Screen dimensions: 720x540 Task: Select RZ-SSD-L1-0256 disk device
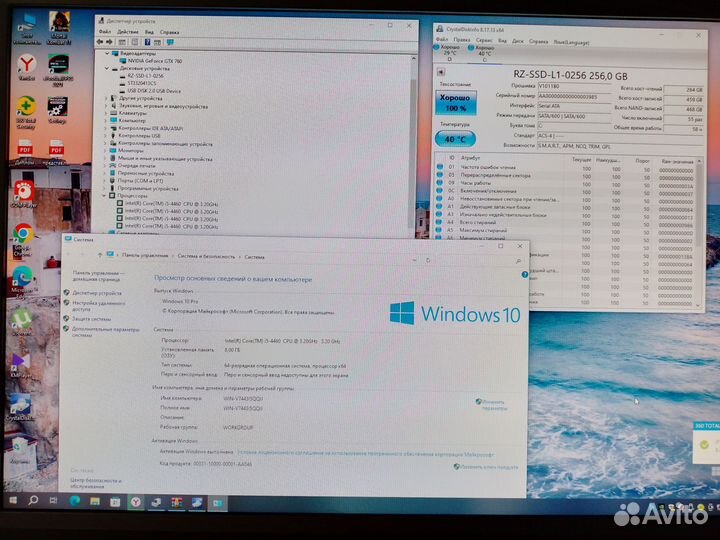tap(145, 76)
